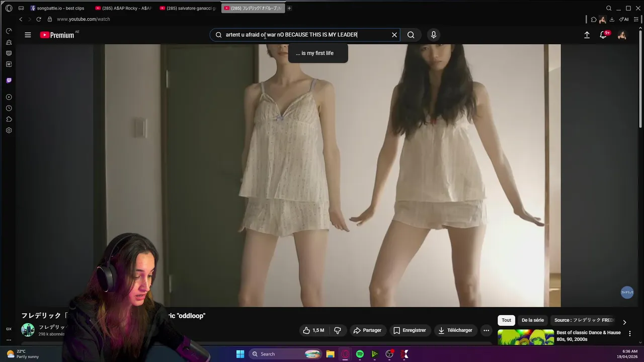Reload the page with the refresh icon
644x362 pixels.
(38, 19)
